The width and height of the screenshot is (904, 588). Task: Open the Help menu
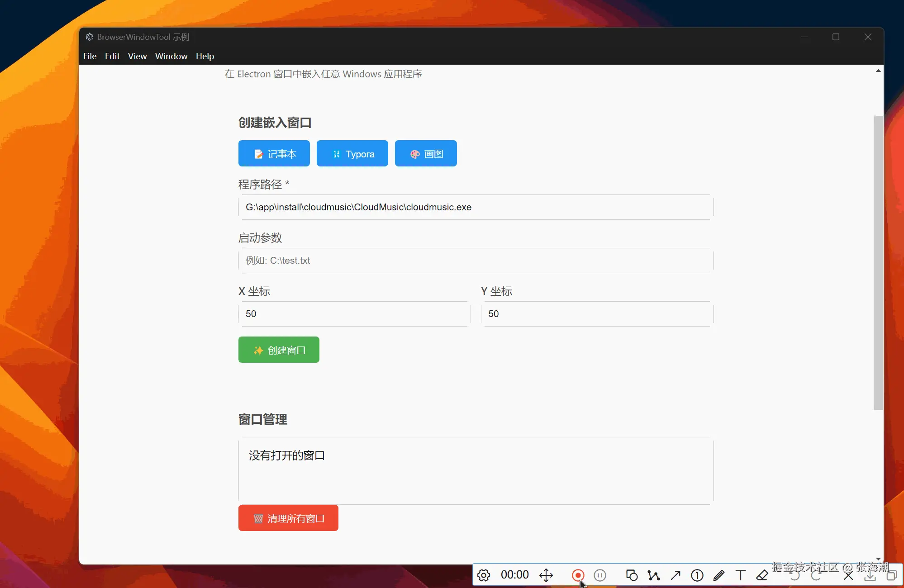pyautogui.click(x=205, y=56)
